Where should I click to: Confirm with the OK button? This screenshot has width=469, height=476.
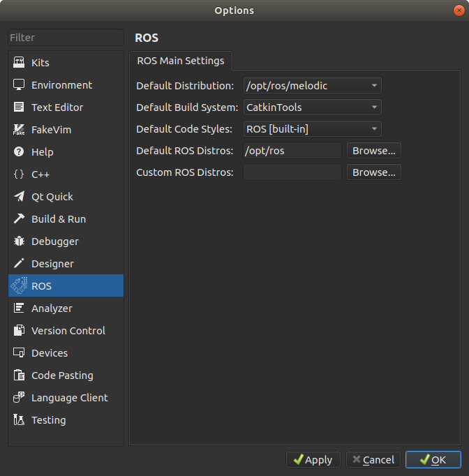pos(433,460)
